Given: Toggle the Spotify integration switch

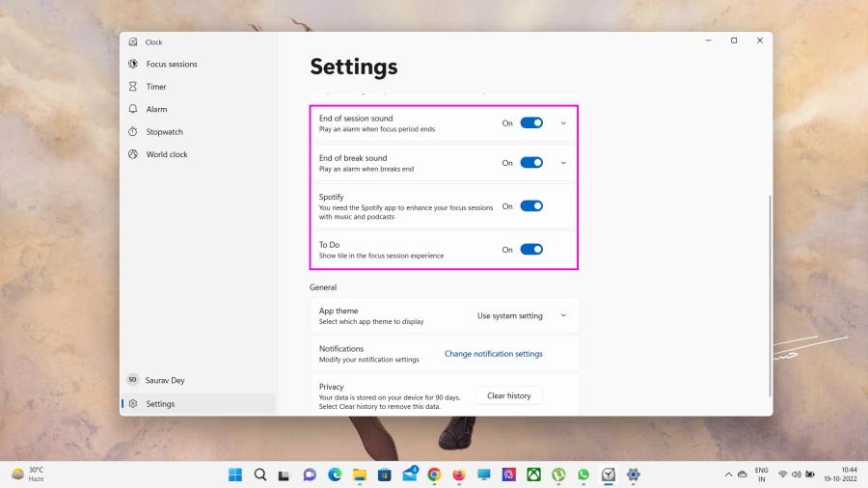Looking at the screenshot, I should coord(531,206).
